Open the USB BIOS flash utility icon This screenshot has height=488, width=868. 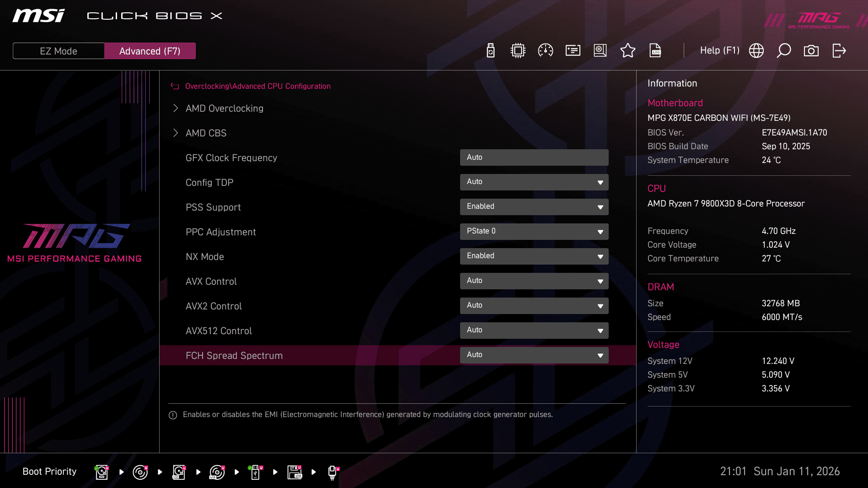(x=491, y=50)
